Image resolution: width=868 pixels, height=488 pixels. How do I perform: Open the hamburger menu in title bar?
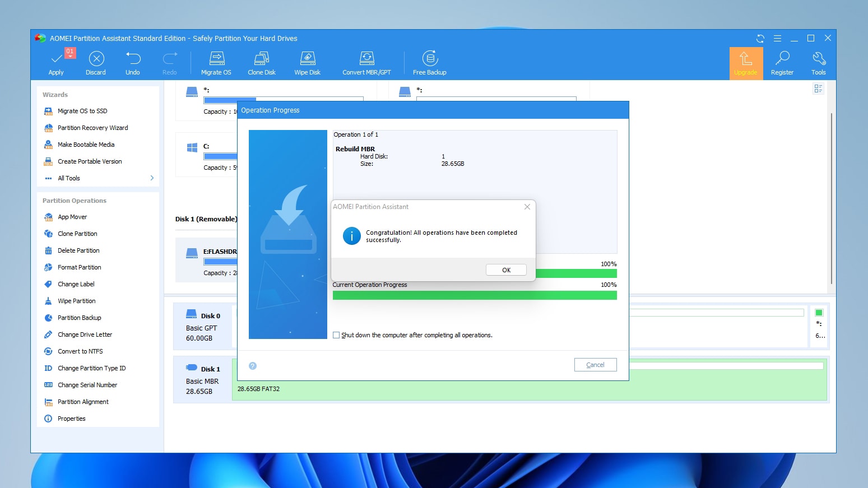[777, 38]
